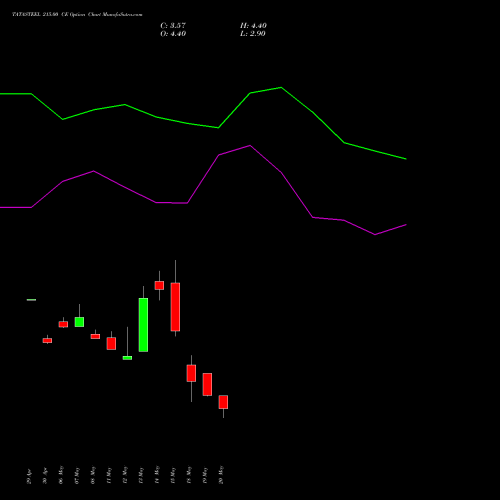Click the small red candle for 14 May
The height and width of the screenshot is (500, 500).
pyautogui.click(x=159, y=285)
